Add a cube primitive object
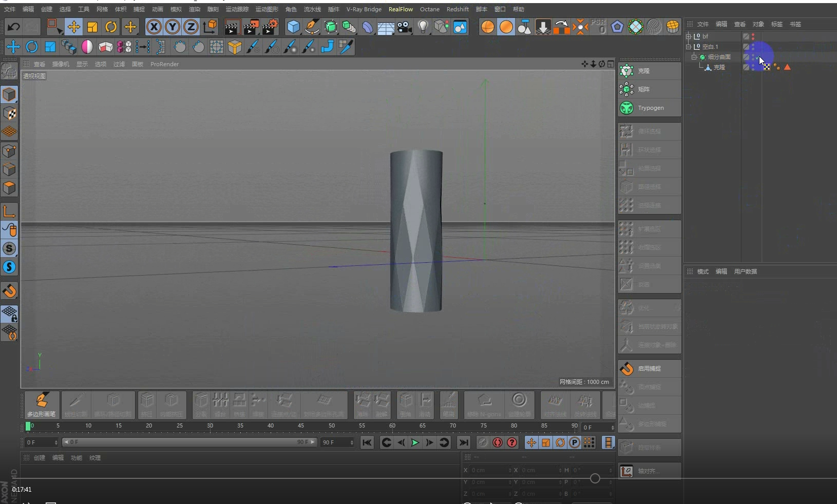 [x=293, y=27]
